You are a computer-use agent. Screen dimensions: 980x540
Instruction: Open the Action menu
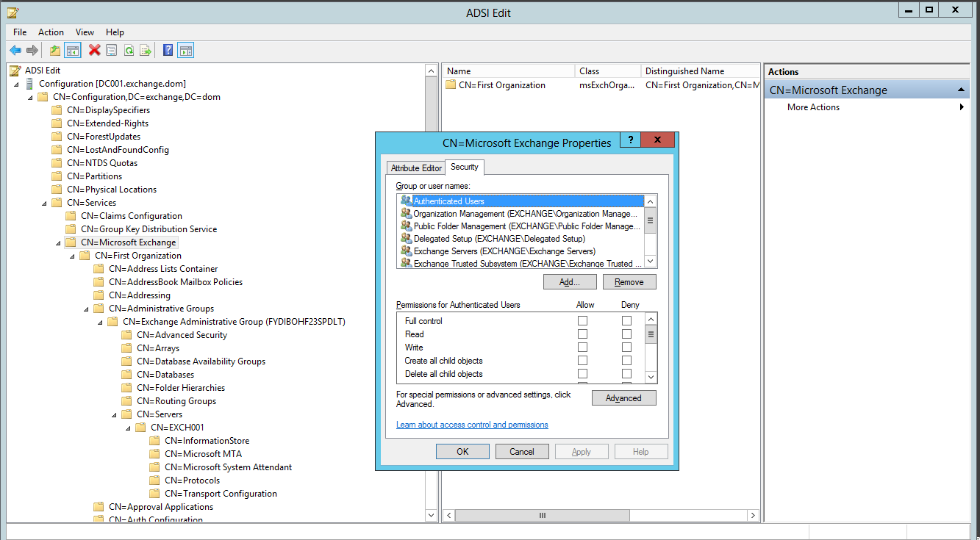[x=51, y=32]
